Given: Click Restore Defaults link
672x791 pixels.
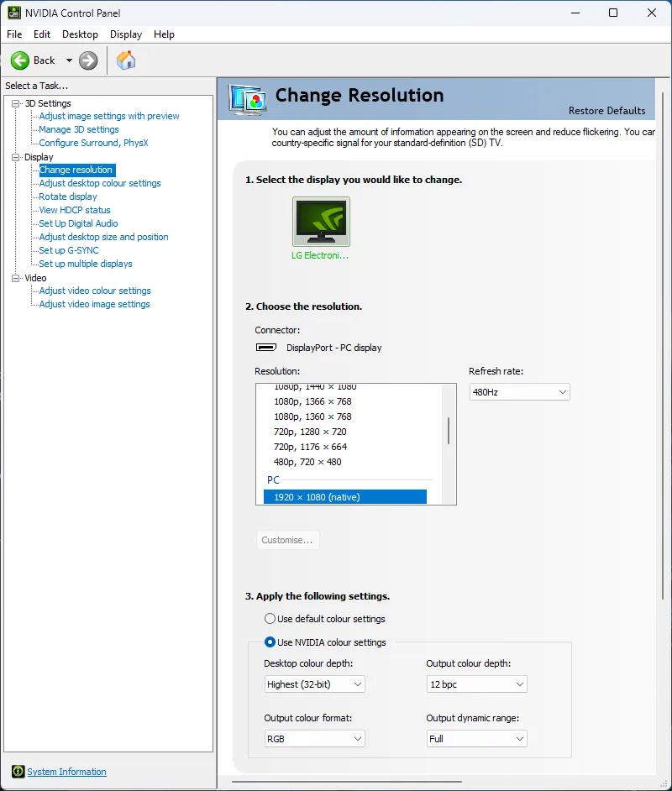Looking at the screenshot, I should click(x=606, y=111).
